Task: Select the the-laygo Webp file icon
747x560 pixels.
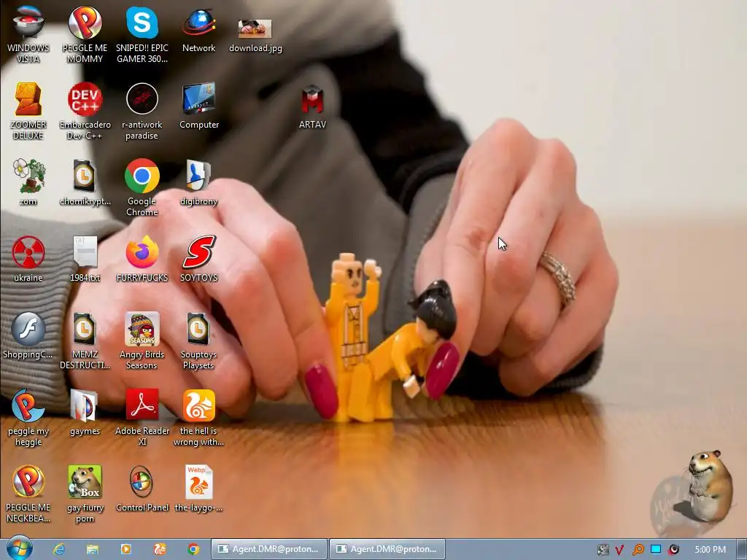Action: click(x=198, y=489)
